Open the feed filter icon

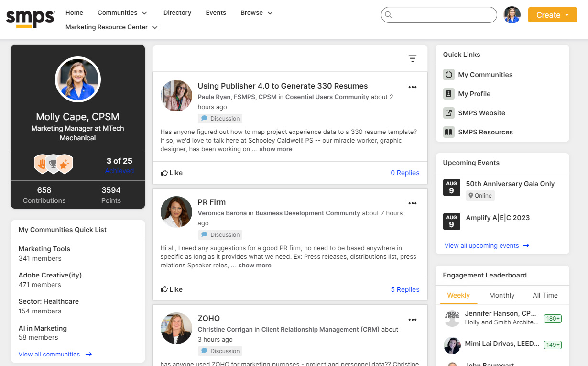click(413, 58)
